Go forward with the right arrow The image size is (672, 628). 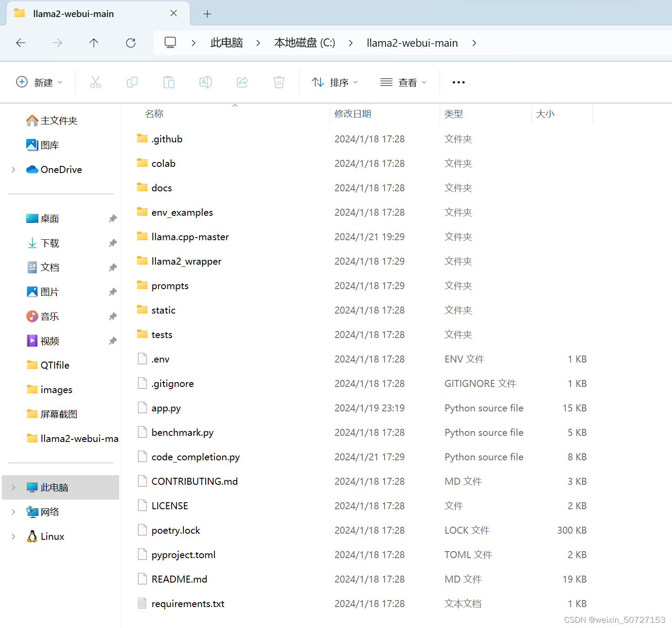click(x=57, y=43)
